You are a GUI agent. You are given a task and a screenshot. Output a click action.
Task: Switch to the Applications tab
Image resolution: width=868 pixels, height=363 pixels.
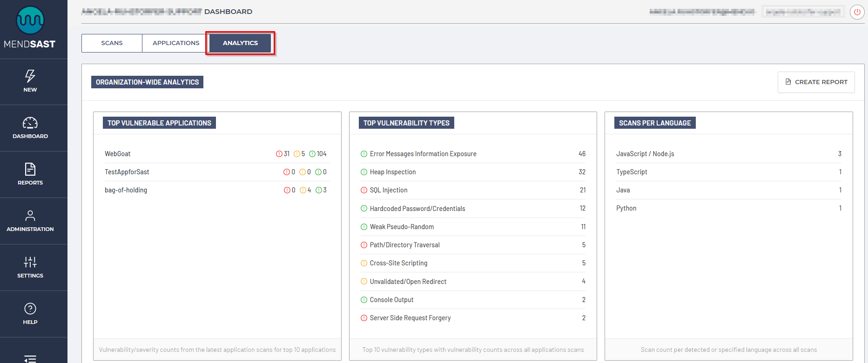176,43
